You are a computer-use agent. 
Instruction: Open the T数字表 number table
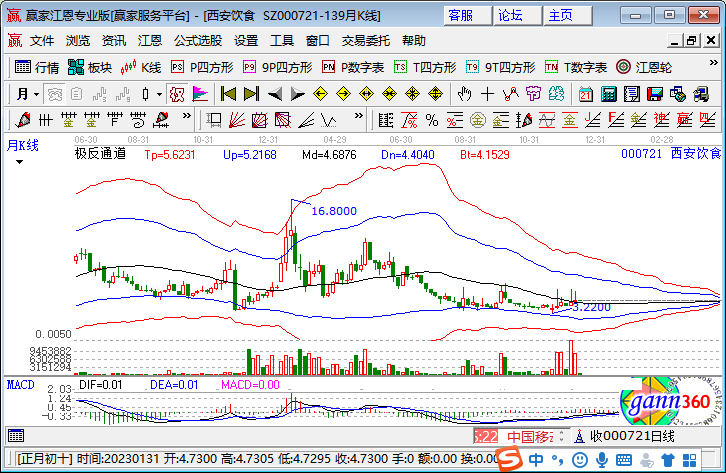click(576, 68)
